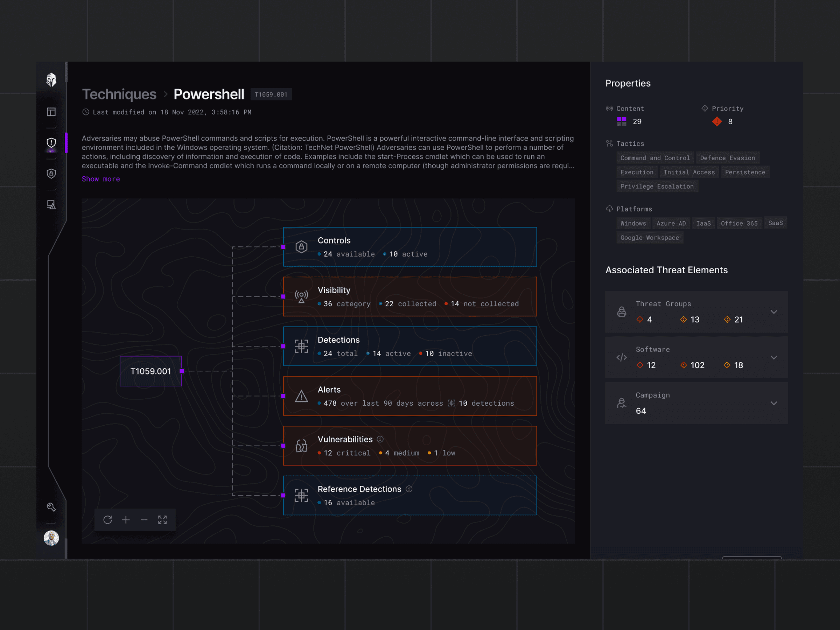Click the helmet logo icon in sidebar

click(x=51, y=80)
